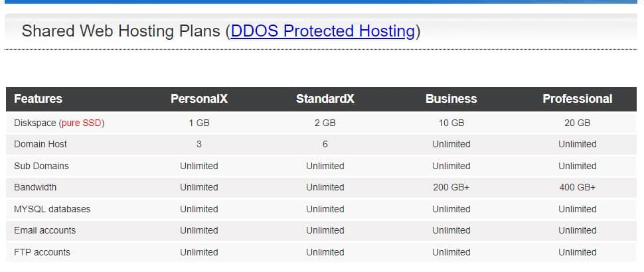Click the Shared Web Hosting Plans heading
The height and width of the screenshot is (272, 644).
pyautogui.click(x=221, y=31)
